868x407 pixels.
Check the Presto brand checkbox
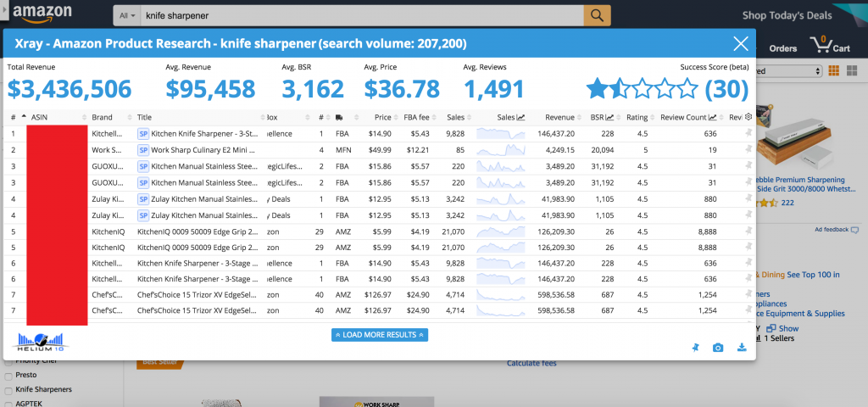[8, 375]
